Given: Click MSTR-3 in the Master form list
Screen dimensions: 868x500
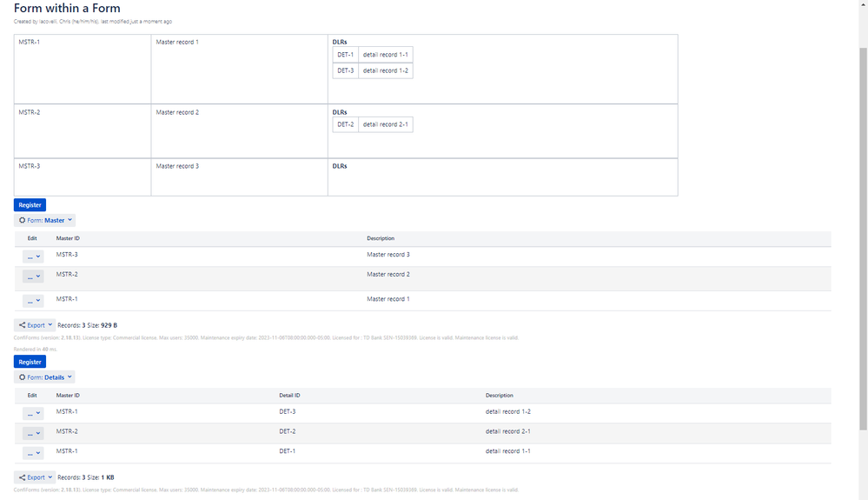Looking at the screenshot, I should pyautogui.click(x=67, y=255).
